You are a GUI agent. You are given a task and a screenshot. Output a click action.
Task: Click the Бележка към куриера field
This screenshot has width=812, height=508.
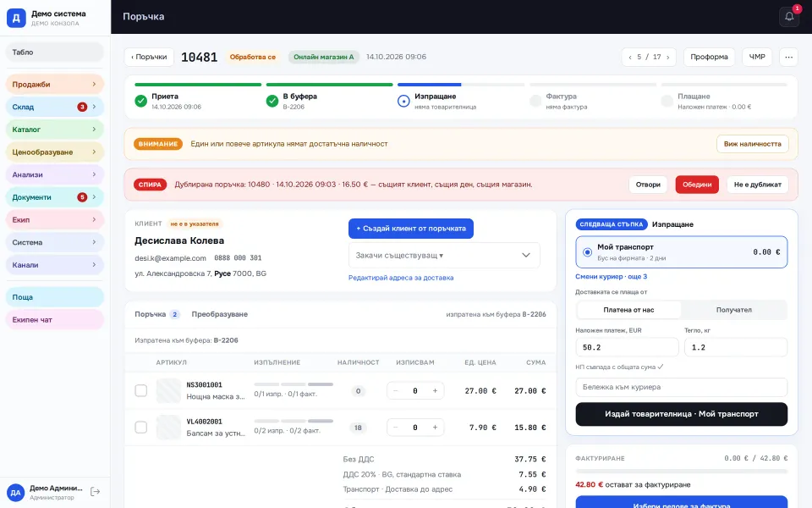(x=682, y=387)
